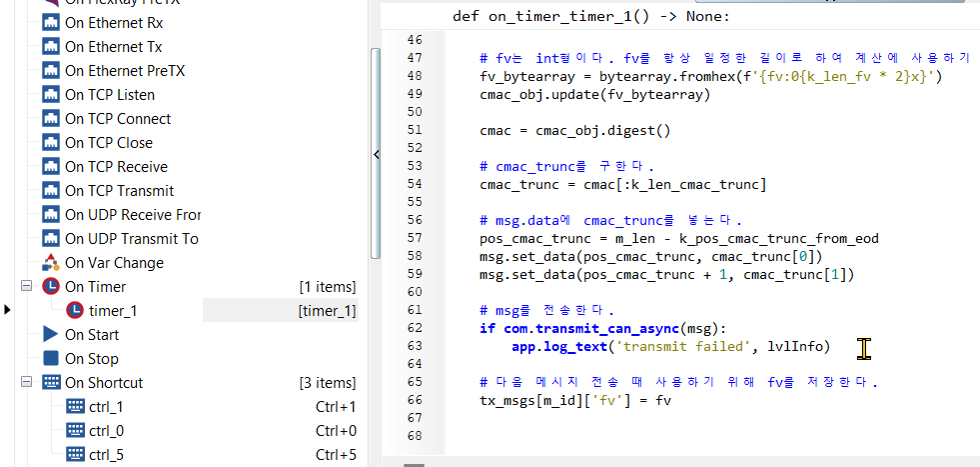Open the ctrl_0 shortcut handler
The width and height of the screenshot is (980, 467).
click(106, 431)
